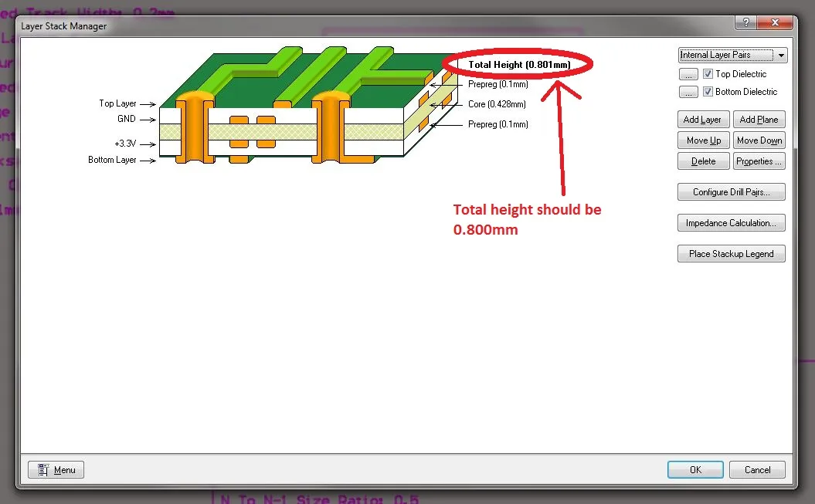815x504 pixels.
Task: Confirm with the OK button
Action: [695, 469]
